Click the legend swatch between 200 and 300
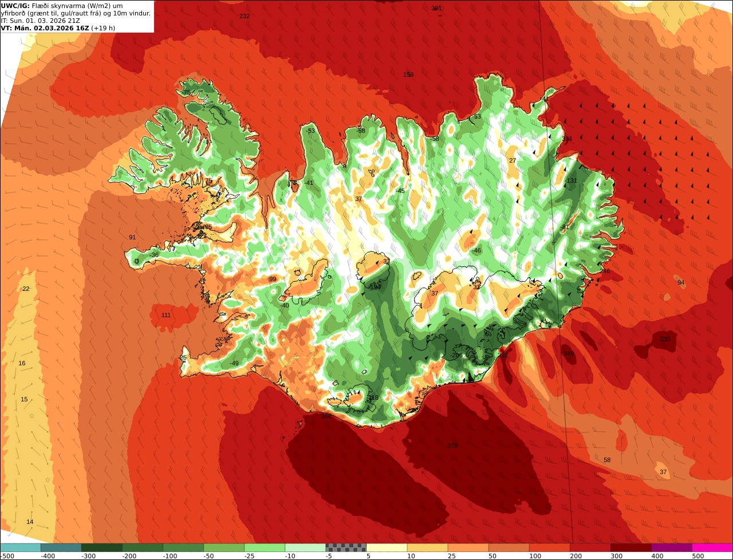The image size is (733, 560). pyautogui.click(x=590, y=547)
